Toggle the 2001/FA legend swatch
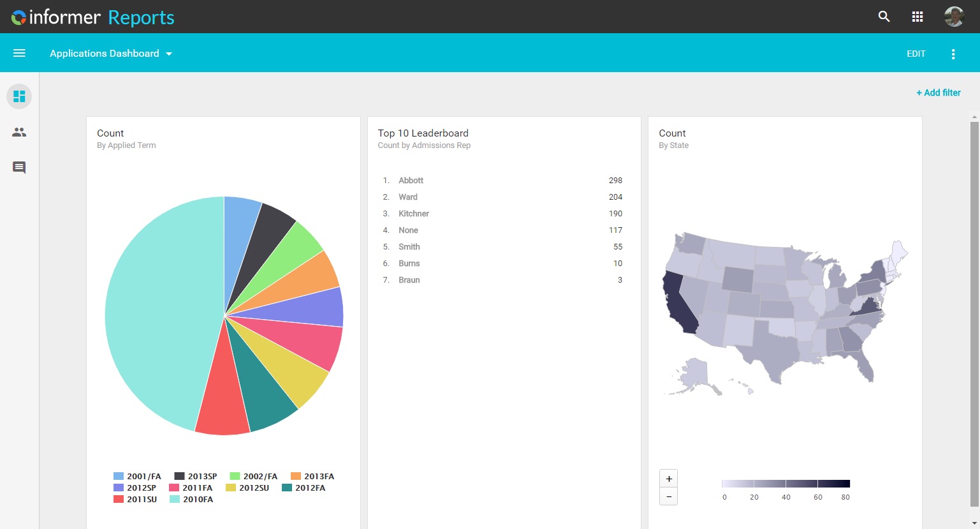 [119, 476]
